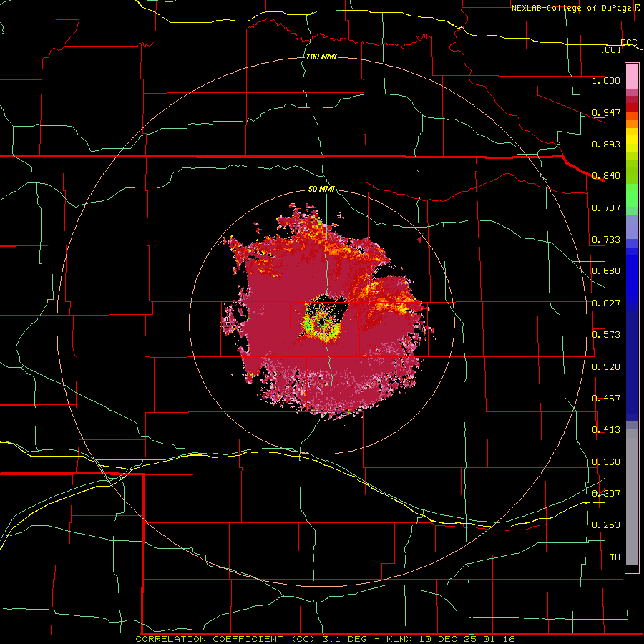644x644 pixels.
Task: Click the KLNX radar station identifier
Action: 399,639
